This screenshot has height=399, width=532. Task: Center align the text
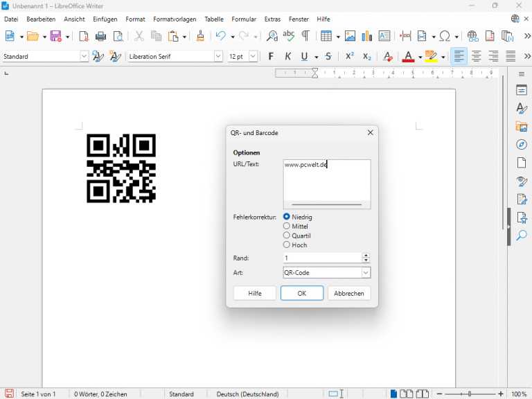click(x=477, y=56)
